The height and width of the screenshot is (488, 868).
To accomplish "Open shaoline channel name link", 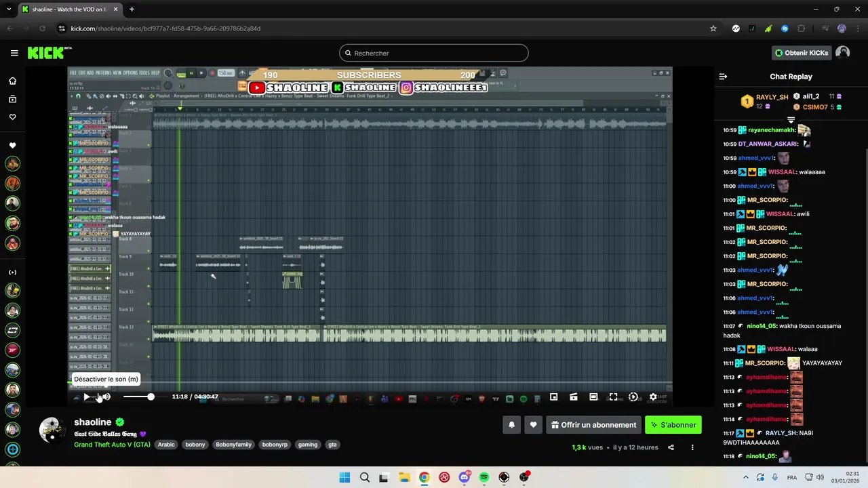I will [x=93, y=422].
